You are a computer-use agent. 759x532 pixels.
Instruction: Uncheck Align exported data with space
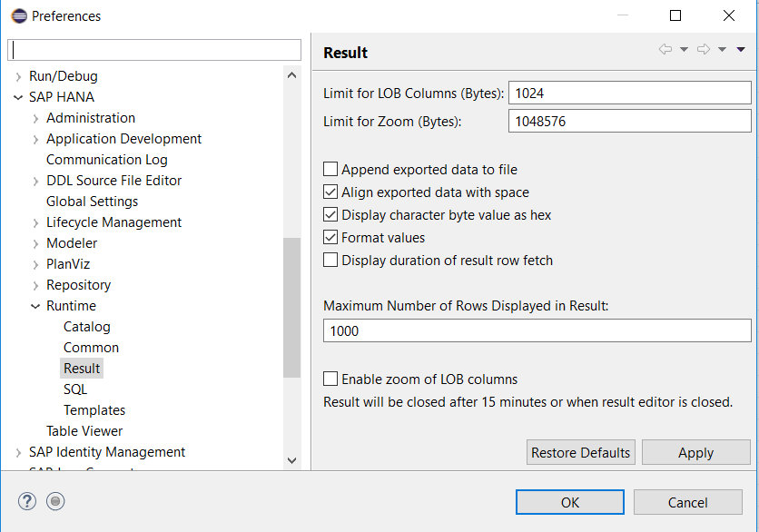pos(330,192)
